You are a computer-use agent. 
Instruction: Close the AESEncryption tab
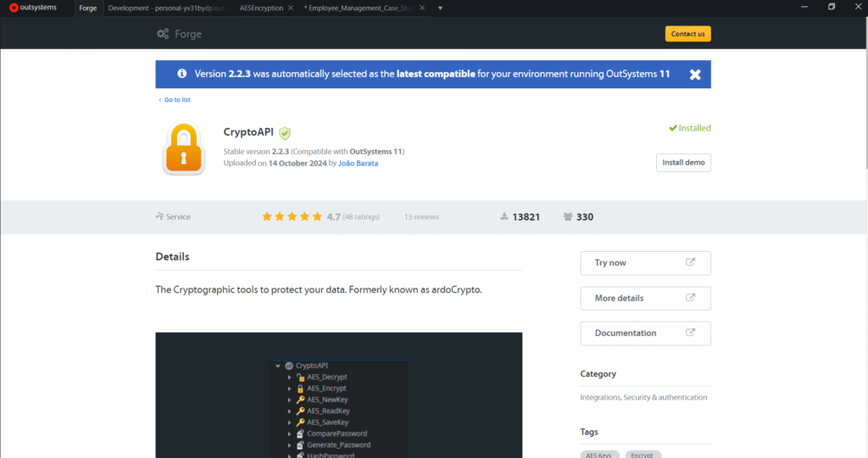click(291, 8)
